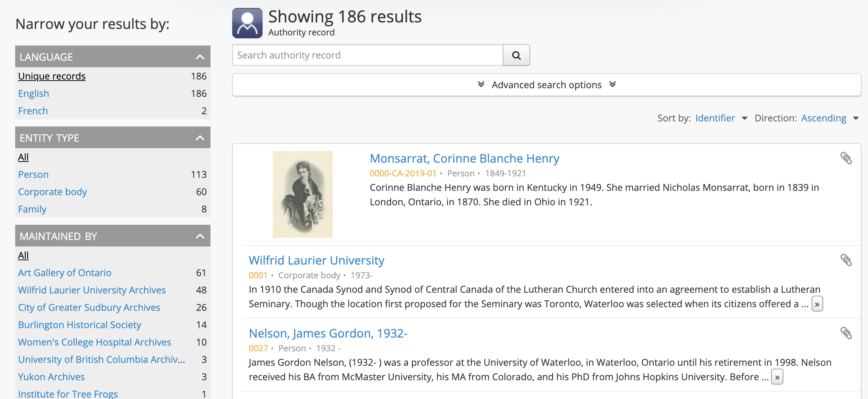The width and height of the screenshot is (868, 399).
Task: Click the search authority record field
Action: pyautogui.click(x=367, y=55)
